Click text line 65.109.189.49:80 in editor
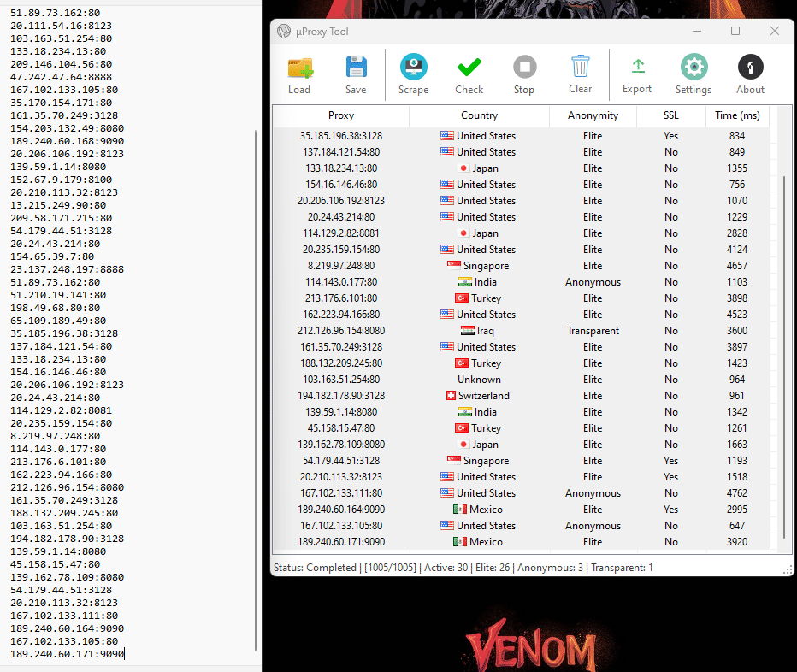This screenshot has height=672, width=797. point(58,321)
